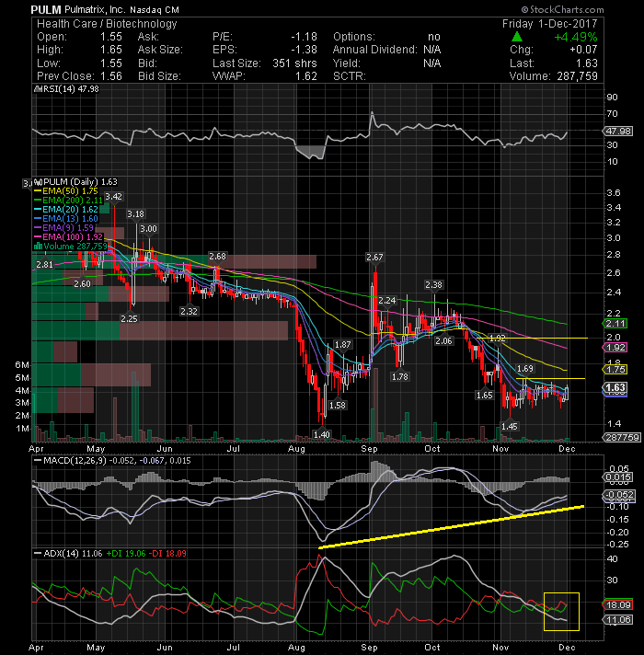This screenshot has width=644, height=655.
Task: Click the 'Annual Dividend:' label
Action: (374, 50)
